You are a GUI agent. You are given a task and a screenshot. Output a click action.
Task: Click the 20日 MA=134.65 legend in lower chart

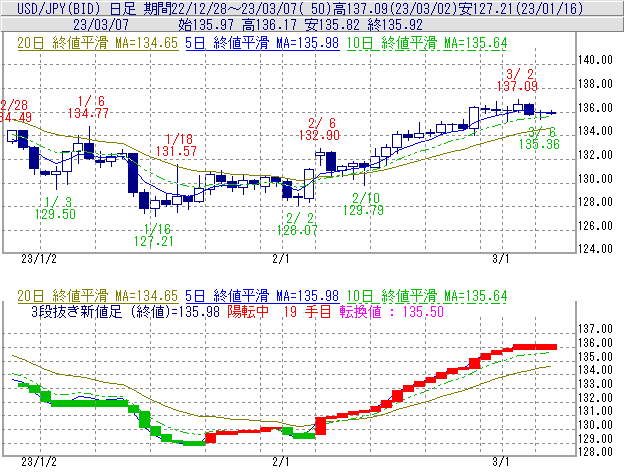98,296
